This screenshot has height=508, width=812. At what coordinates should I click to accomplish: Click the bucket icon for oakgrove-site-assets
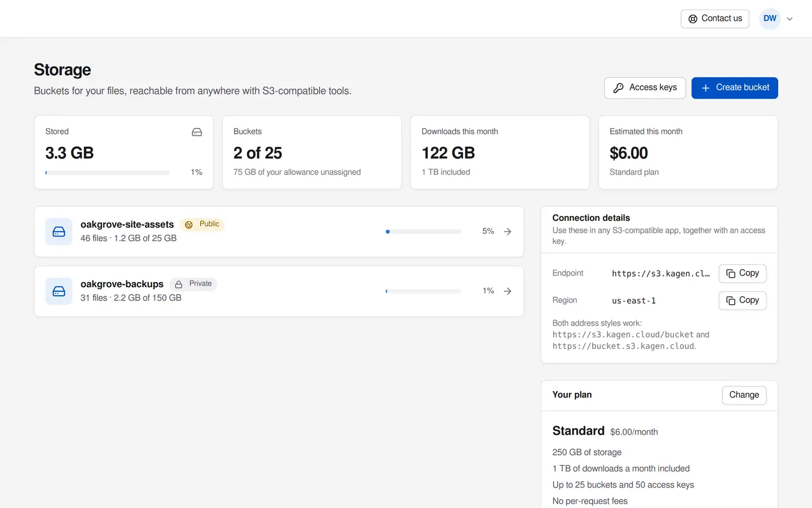click(x=59, y=232)
